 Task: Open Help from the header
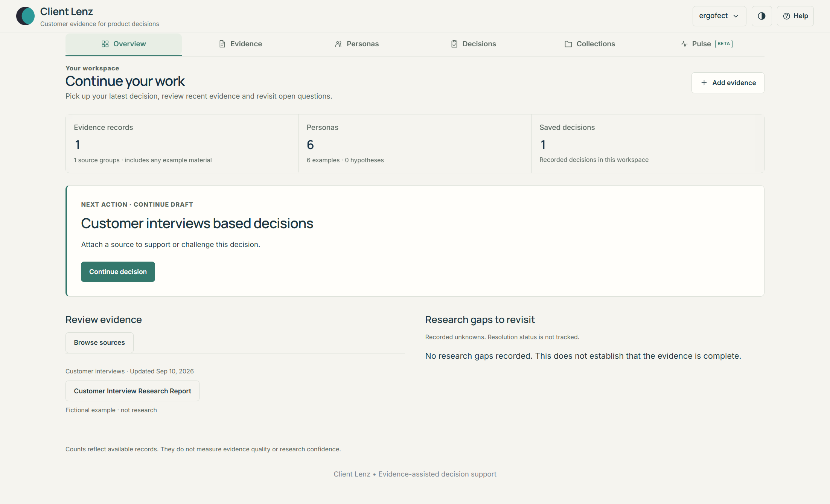pyautogui.click(x=795, y=16)
